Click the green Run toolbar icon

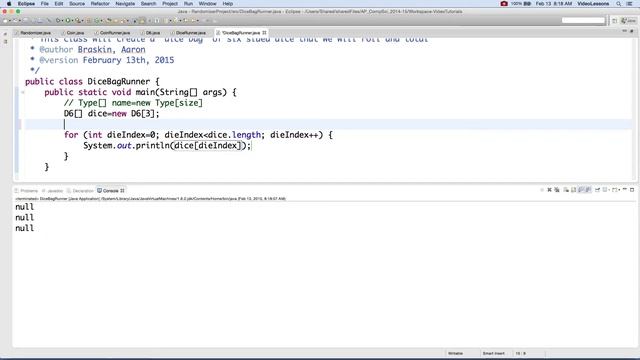pyautogui.click(x=68, y=20)
